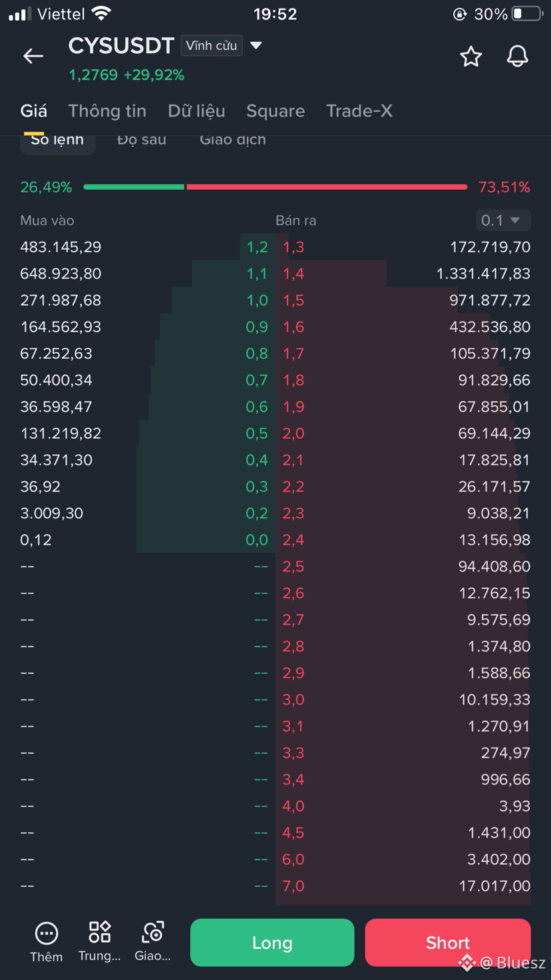Tap ask amount 3.402,00
551x980 pixels.
click(x=498, y=859)
